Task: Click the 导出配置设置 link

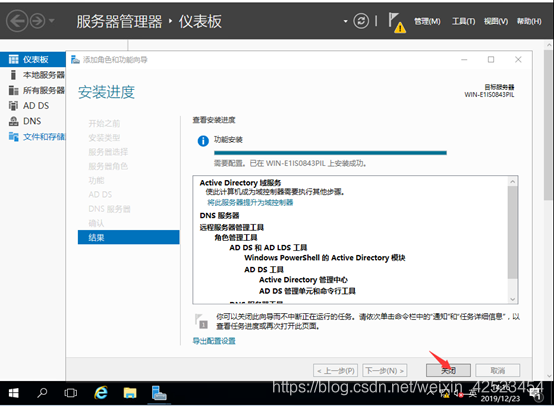Action: click(214, 341)
